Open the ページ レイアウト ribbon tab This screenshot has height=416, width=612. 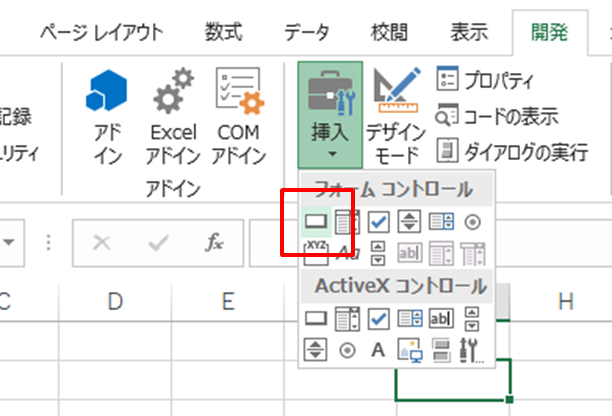pos(101,32)
